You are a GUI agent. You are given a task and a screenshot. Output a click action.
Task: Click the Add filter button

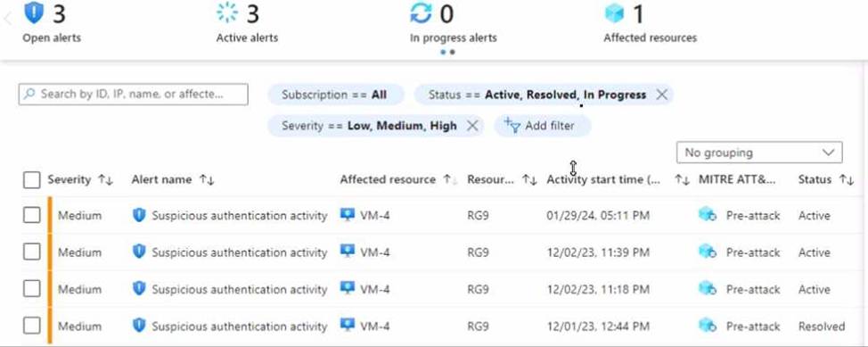(542, 126)
